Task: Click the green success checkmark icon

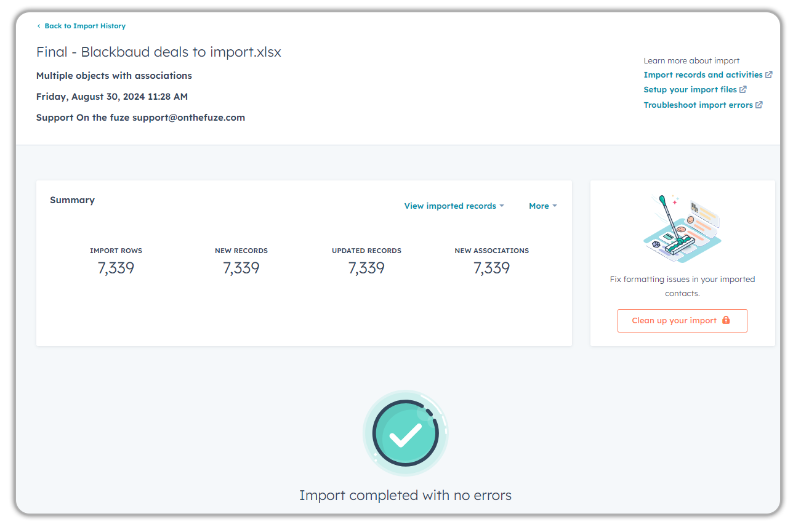Action: [x=405, y=433]
